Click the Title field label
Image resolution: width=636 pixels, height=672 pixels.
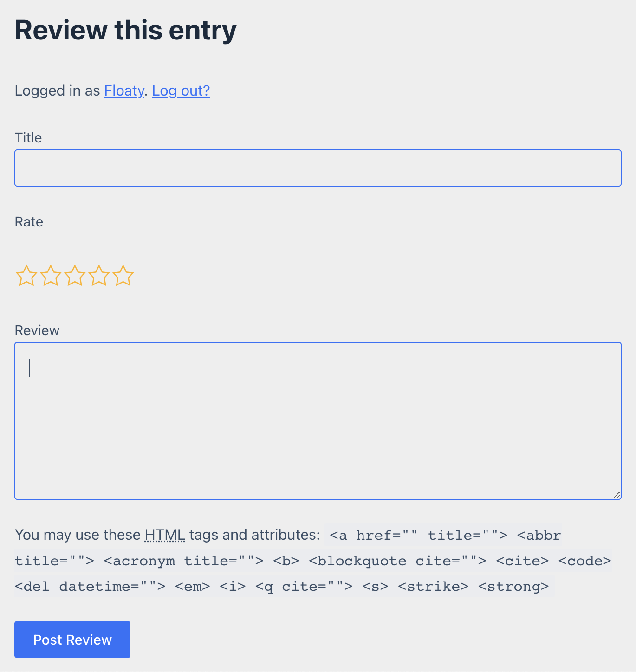pos(28,138)
